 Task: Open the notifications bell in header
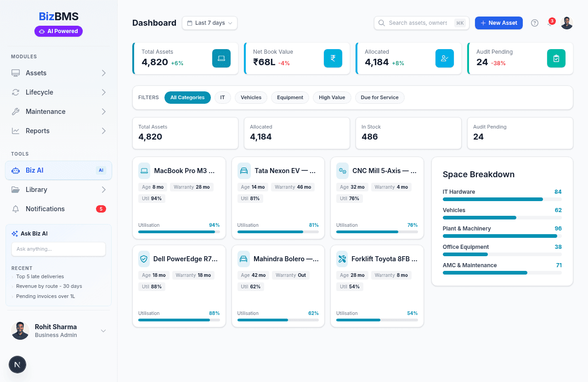(x=550, y=23)
